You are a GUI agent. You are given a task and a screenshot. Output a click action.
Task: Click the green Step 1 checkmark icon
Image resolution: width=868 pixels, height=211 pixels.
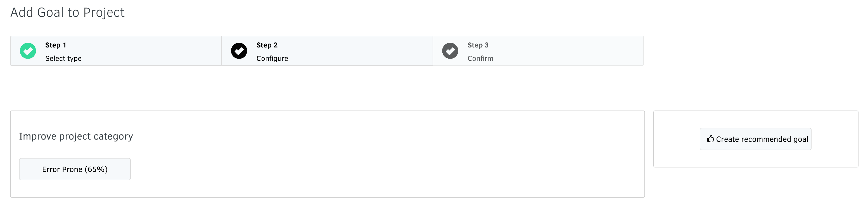[28, 51]
